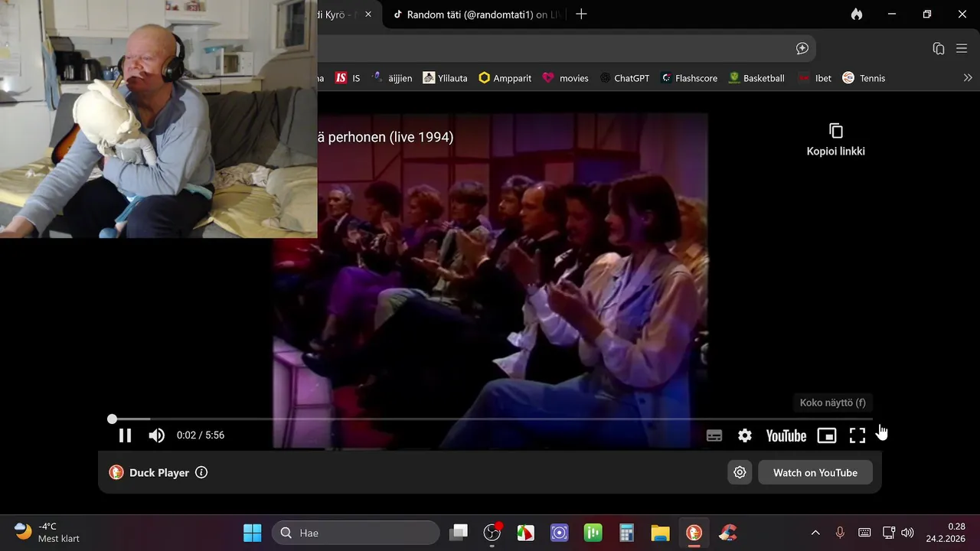Open the clock showing 0.28 24.2.2026
Image resolution: width=980 pixels, height=551 pixels.
pyautogui.click(x=946, y=533)
